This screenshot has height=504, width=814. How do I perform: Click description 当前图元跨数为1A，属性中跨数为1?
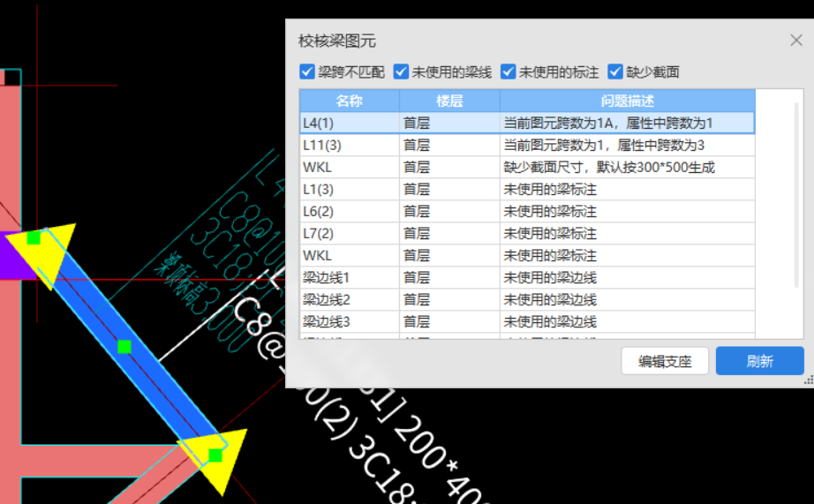(x=608, y=123)
